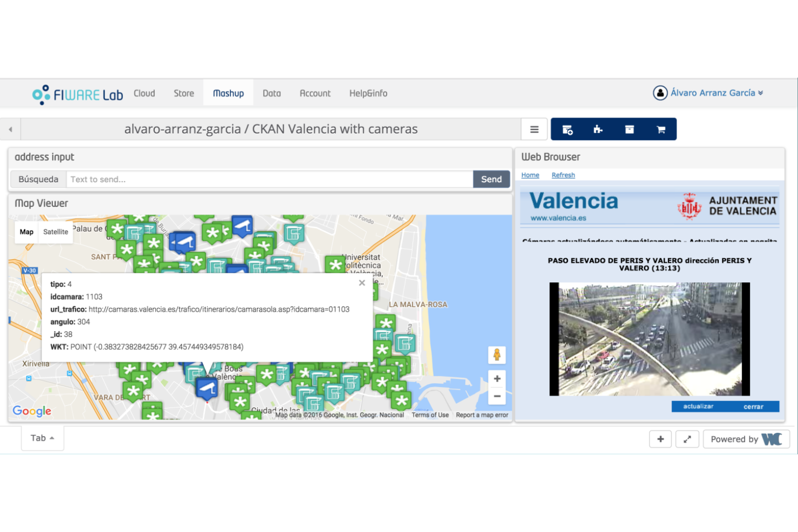Image resolution: width=798 pixels, height=532 pixels.
Task: Switch the map back to Map view
Action: click(26, 232)
